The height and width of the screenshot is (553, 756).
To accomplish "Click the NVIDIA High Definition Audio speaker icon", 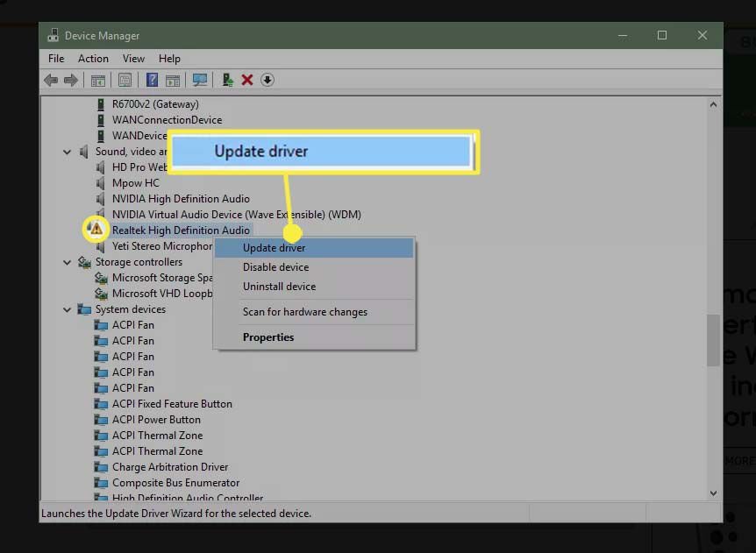I will (x=100, y=199).
